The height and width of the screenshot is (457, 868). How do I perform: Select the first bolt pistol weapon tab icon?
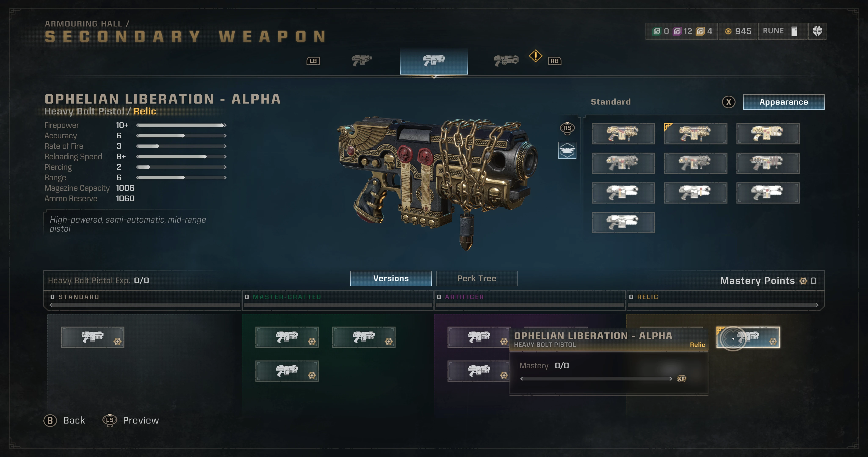(362, 61)
